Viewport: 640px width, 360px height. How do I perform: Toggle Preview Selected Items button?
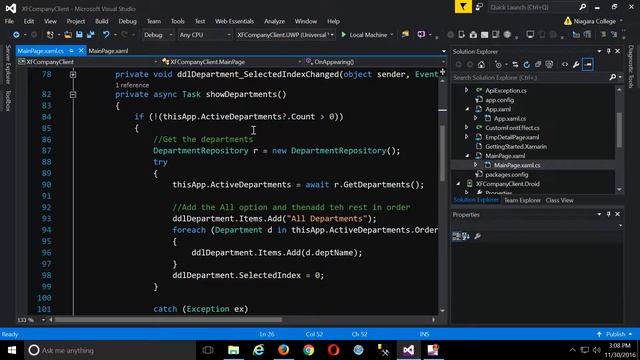click(x=588, y=64)
